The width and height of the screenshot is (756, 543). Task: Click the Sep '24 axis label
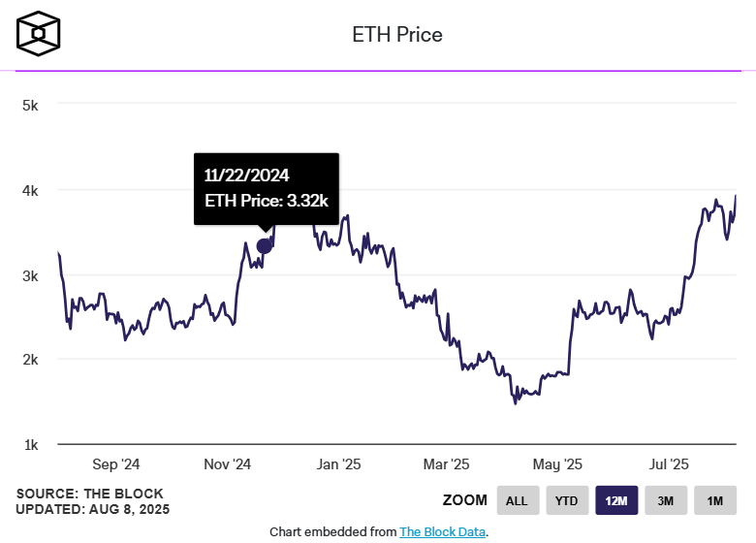click(x=118, y=464)
